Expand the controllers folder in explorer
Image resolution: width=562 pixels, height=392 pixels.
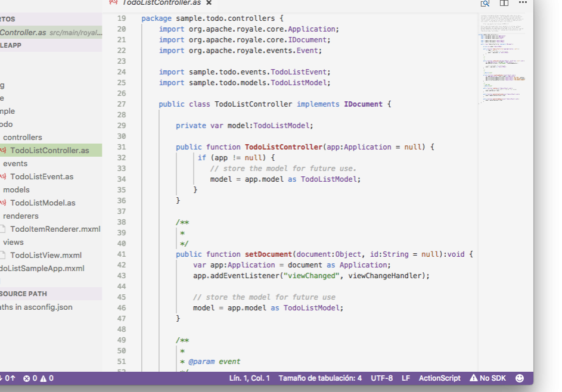click(23, 137)
